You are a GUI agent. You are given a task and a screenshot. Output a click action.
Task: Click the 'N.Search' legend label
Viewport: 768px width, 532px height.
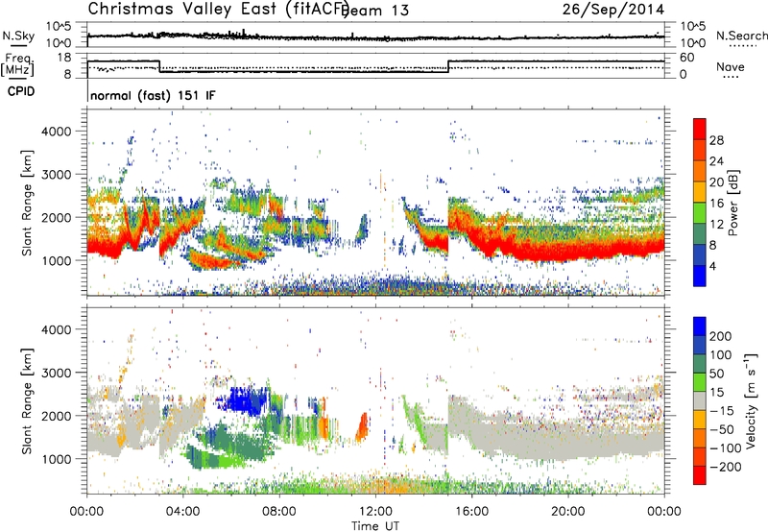point(741,36)
